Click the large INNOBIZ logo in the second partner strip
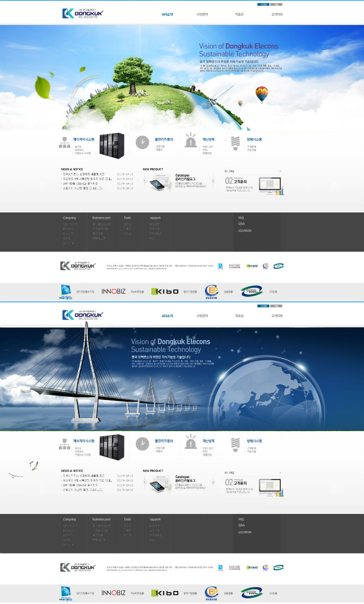364x604 pixels. click(113, 593)
